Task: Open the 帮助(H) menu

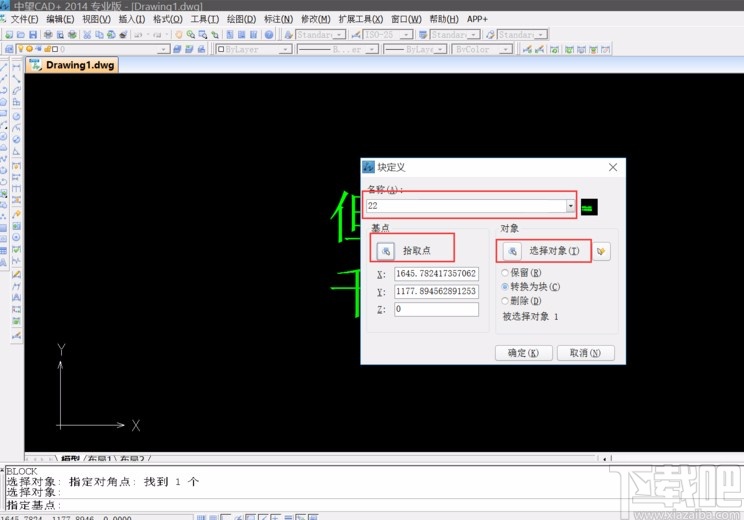Action: tap(444, 19)
